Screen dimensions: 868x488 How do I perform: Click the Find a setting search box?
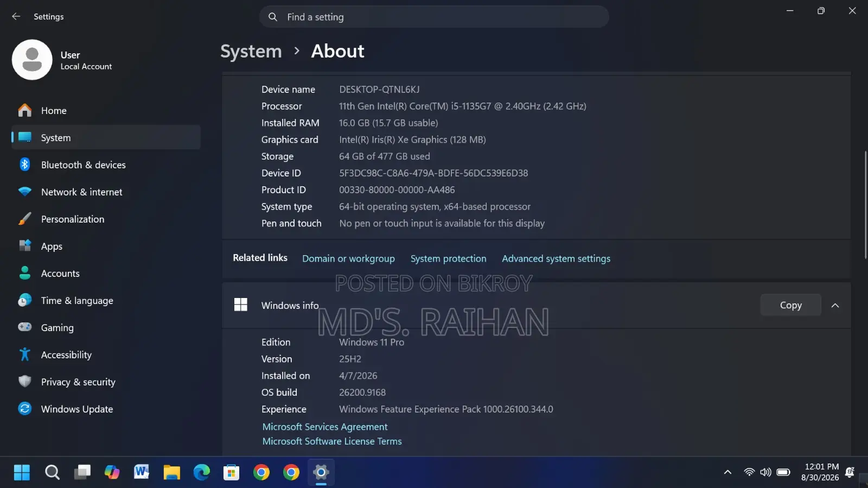tap(434, 17)
